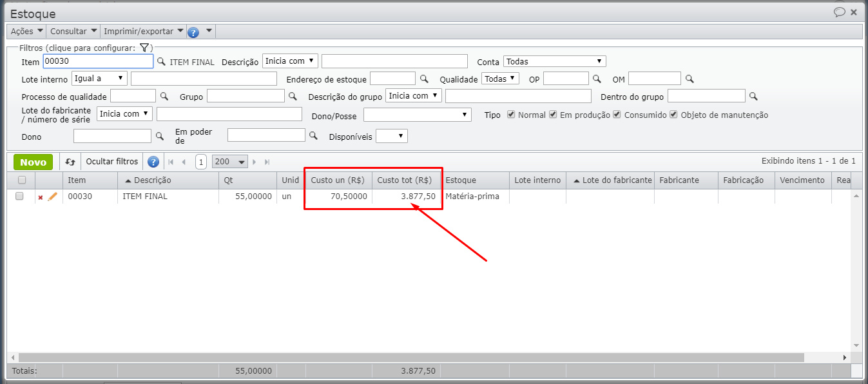Click the Item input field containing 00030
The image size is (868, 384).
[x=98, y=61]
